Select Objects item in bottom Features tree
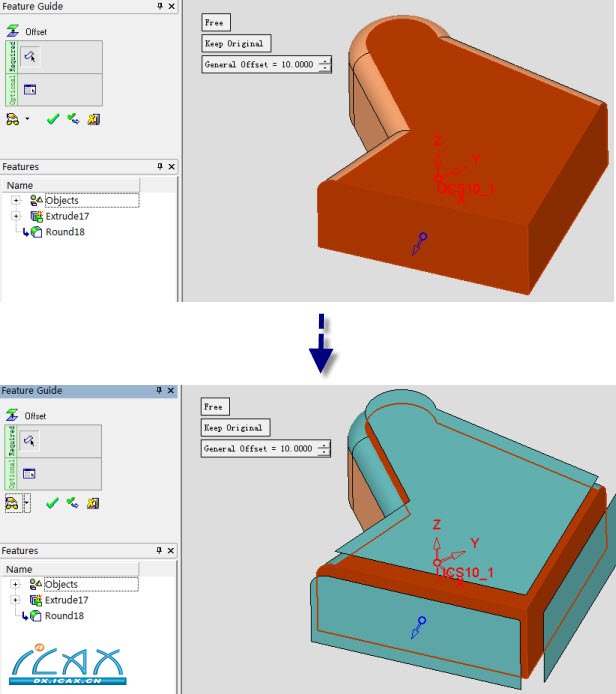Screen dimensions: 616x694 point(61,584)
